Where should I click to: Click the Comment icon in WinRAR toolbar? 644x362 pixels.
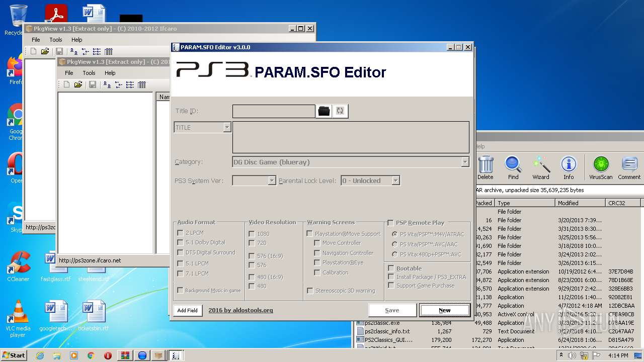click(x=629, y=167)
